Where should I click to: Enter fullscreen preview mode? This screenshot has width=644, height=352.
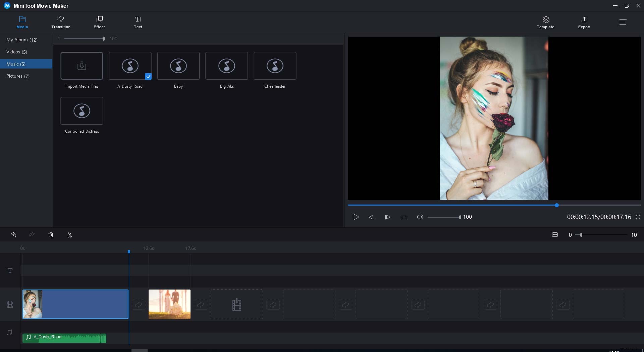(638, 217)
